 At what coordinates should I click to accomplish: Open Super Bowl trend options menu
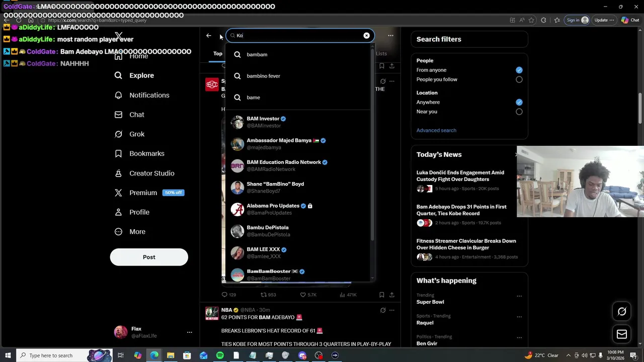point(519,296)
